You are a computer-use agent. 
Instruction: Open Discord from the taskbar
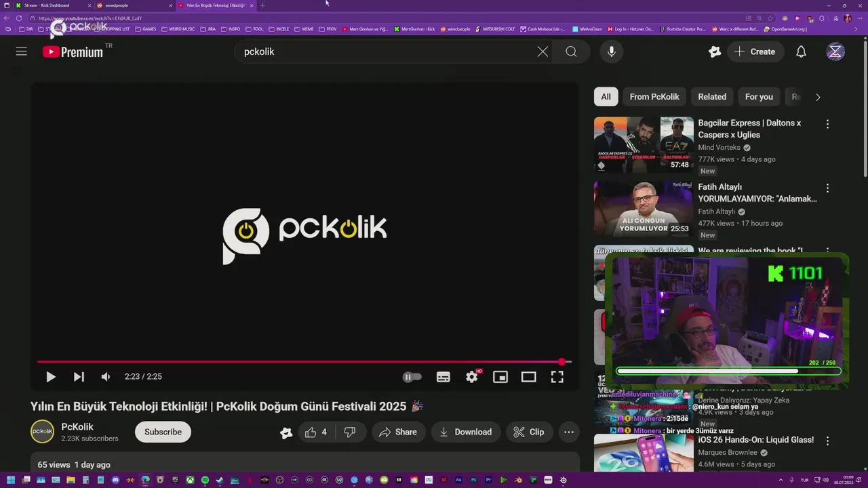115,480
